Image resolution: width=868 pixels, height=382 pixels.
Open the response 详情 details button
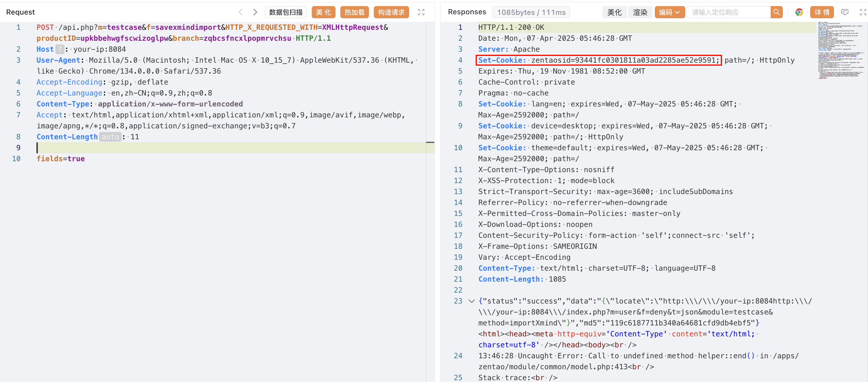tap(821, 12)
